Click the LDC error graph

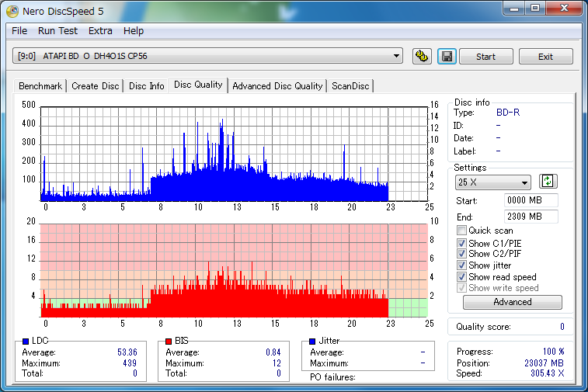[234, 154]
